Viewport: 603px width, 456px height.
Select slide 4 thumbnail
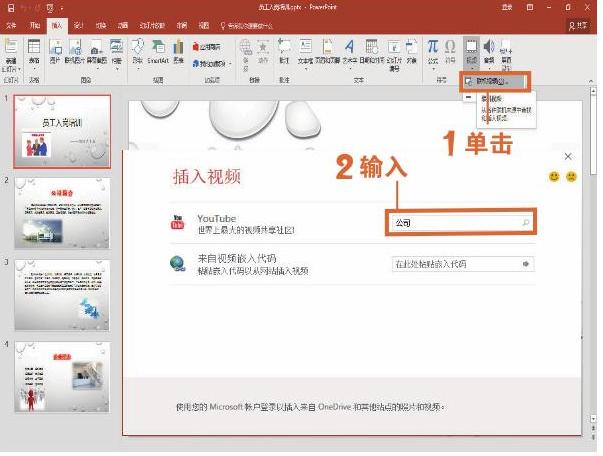click(62, 377)
